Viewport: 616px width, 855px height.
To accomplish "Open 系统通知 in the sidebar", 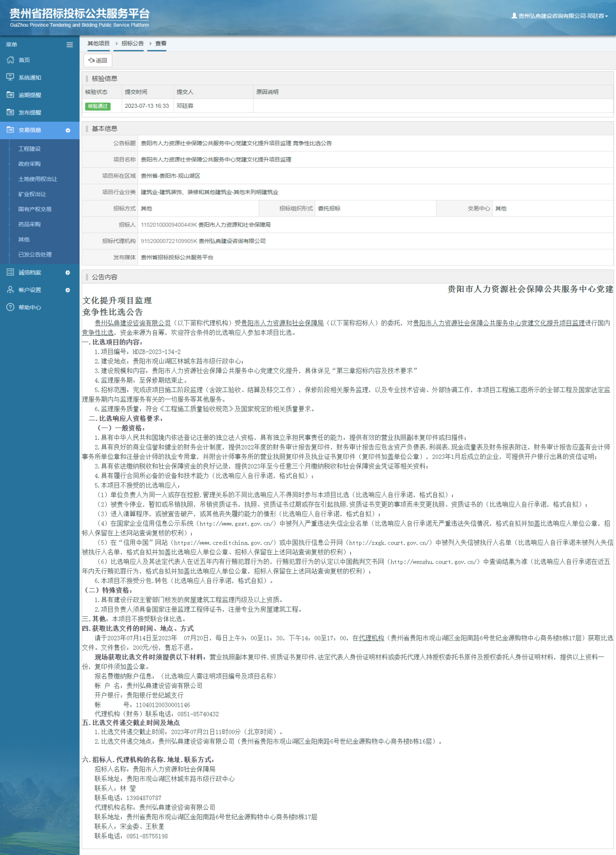I will [30, 77].
